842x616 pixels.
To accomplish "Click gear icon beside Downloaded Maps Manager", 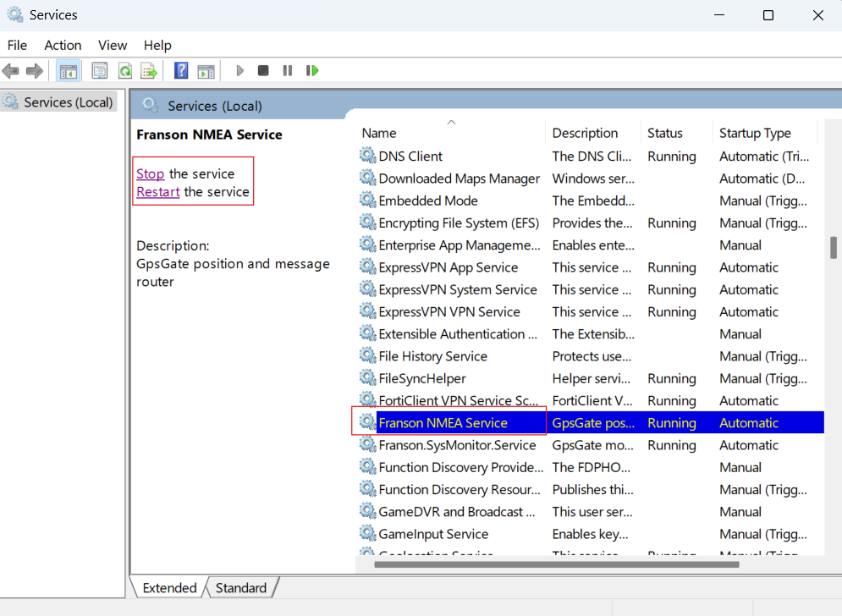I will coord(367,178).
